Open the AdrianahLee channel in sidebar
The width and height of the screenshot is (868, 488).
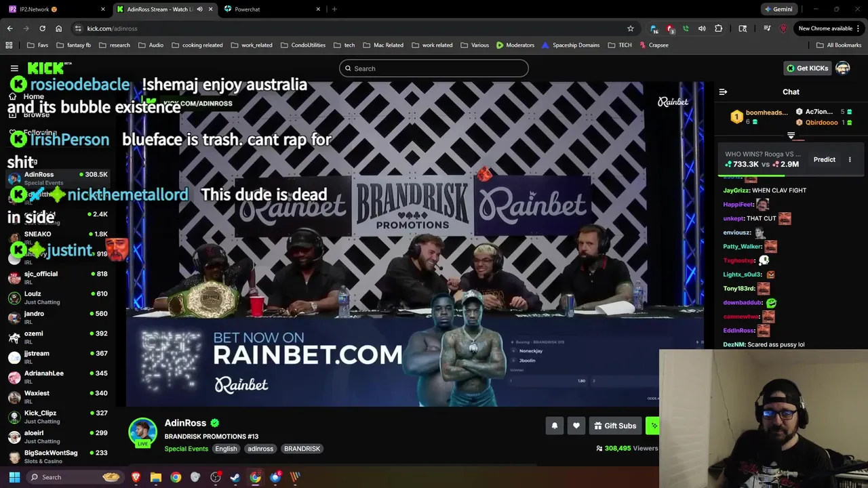pyautogui.click(x=58, y=377)
